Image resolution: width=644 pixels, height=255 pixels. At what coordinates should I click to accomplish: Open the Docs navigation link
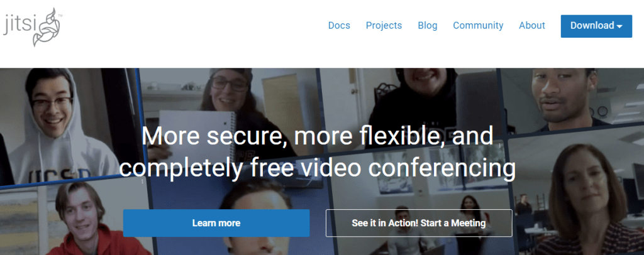(339, 25)
